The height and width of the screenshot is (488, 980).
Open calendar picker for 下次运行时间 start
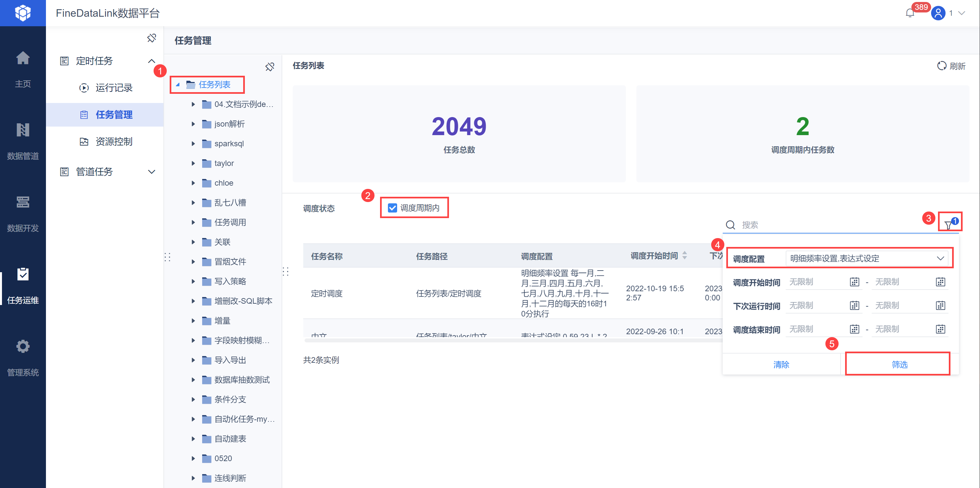point(854,306)
